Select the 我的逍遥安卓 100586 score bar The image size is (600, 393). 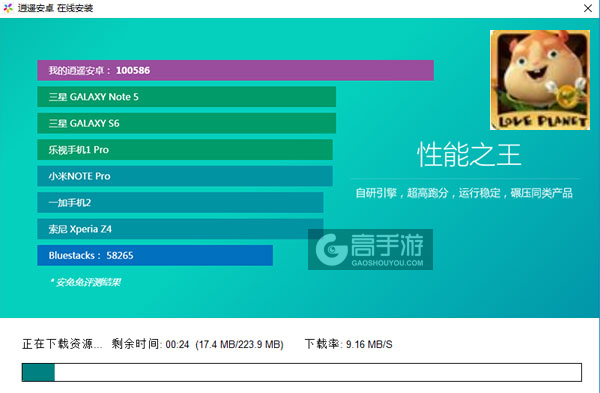tap(235, 70)
